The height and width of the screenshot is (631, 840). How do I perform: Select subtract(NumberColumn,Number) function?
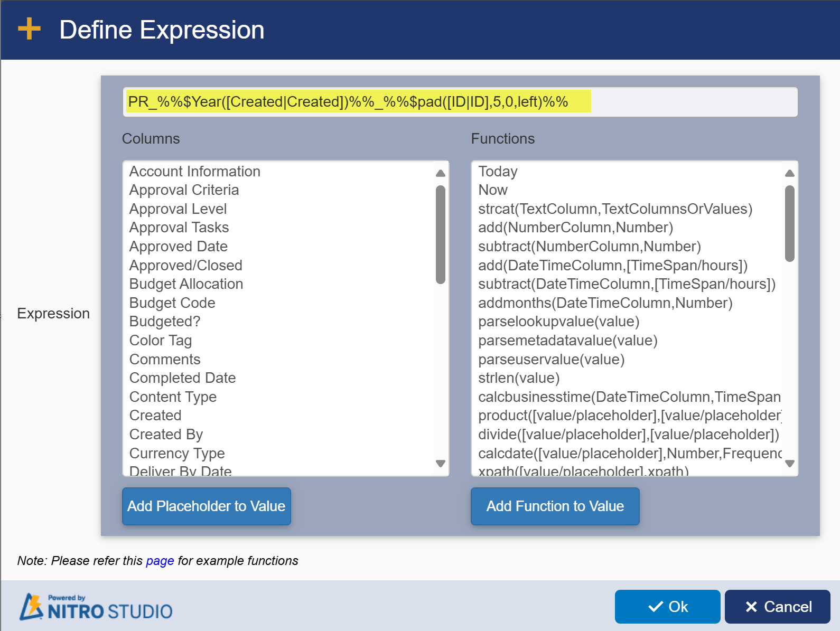(x=590, y=247)
